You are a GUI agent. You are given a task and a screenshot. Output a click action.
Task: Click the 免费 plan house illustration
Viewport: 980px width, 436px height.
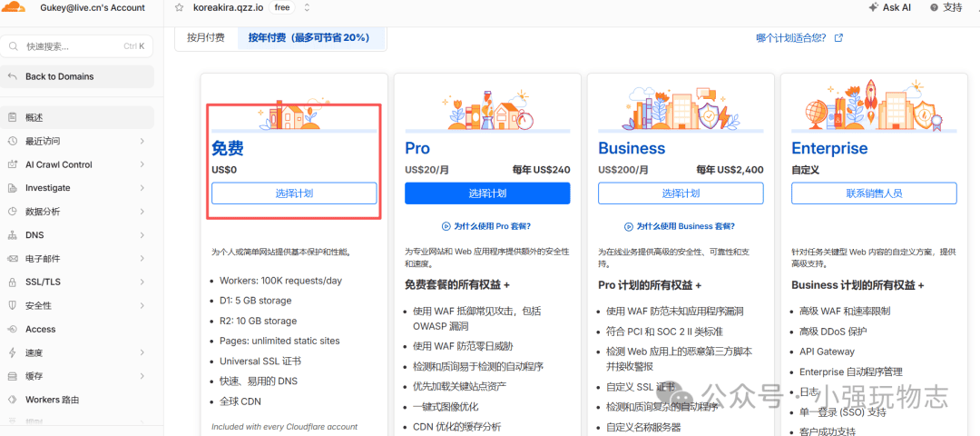(x=294, y=114)
